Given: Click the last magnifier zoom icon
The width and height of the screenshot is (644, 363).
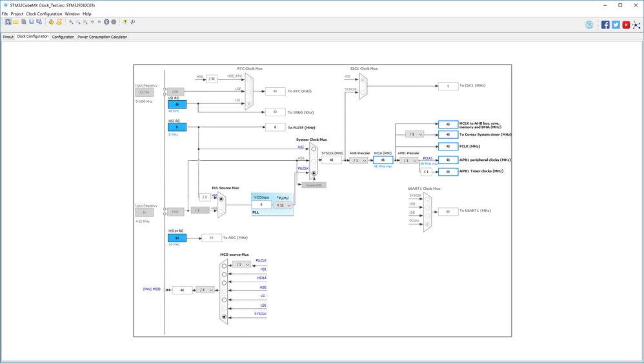Looking at the screenshot, I should tap(85, 22).
